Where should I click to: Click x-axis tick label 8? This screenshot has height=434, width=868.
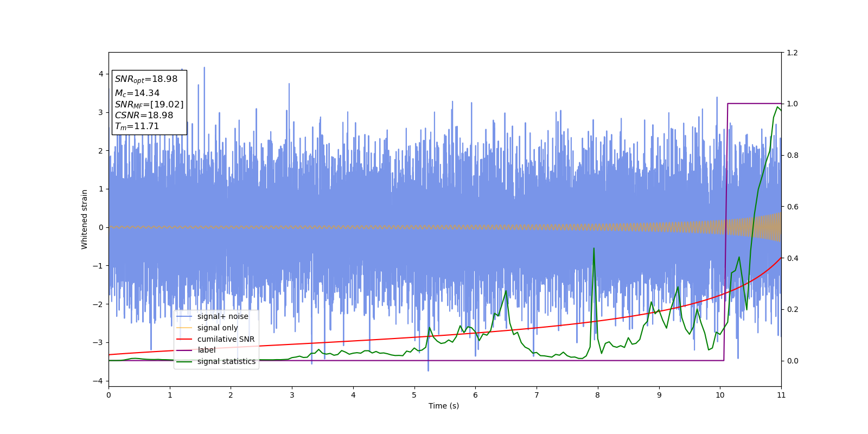pos(598,395)
